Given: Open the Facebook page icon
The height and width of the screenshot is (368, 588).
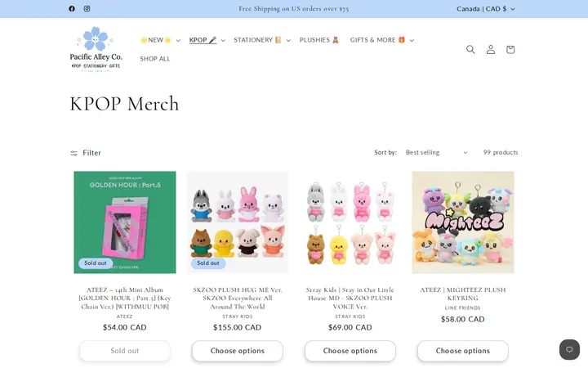Looking at the screenshot, I should coord(72,9).
